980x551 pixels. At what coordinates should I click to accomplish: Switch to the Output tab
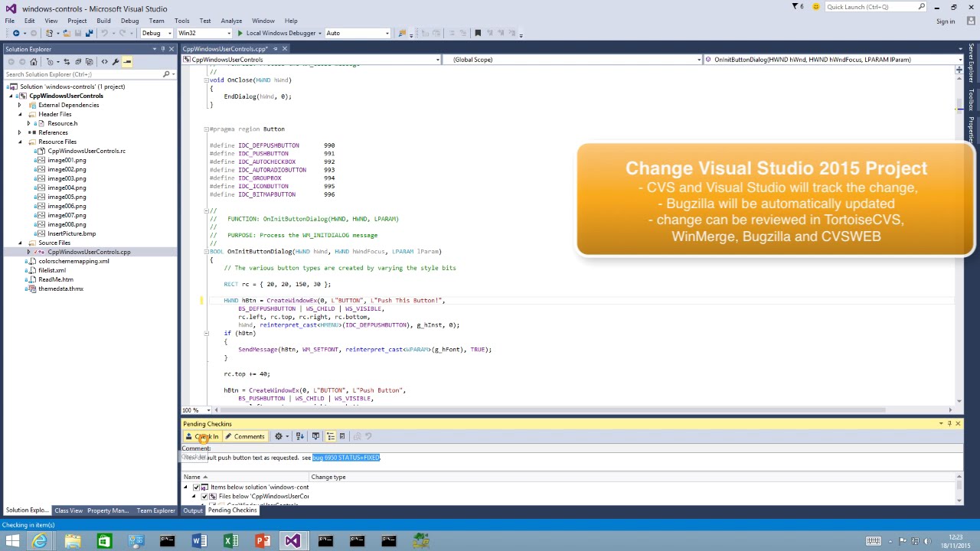[193, 510]
